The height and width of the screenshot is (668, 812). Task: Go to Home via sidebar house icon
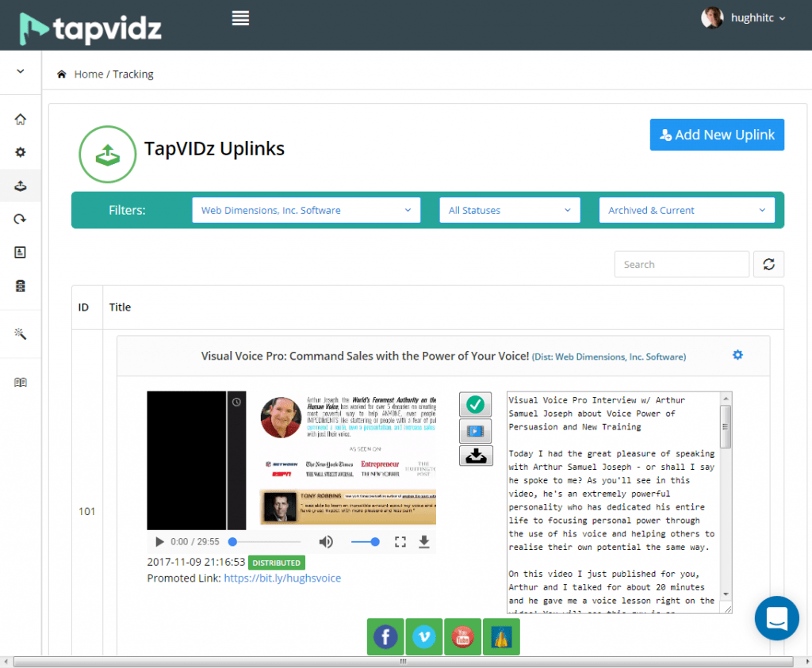tap(20, 119)
